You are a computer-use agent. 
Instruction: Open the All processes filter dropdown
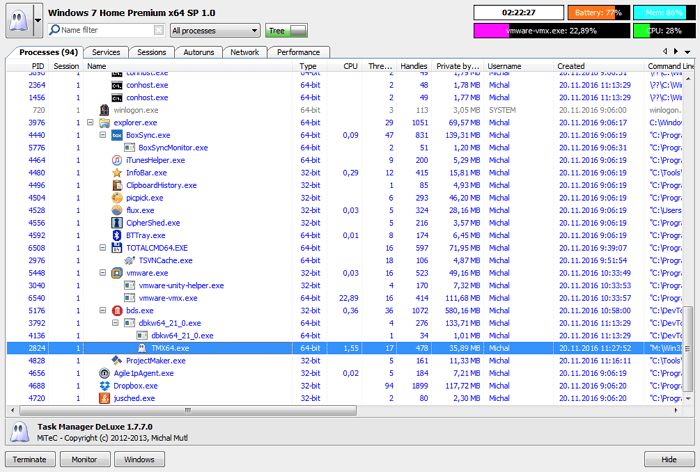[x=214, y=31]
